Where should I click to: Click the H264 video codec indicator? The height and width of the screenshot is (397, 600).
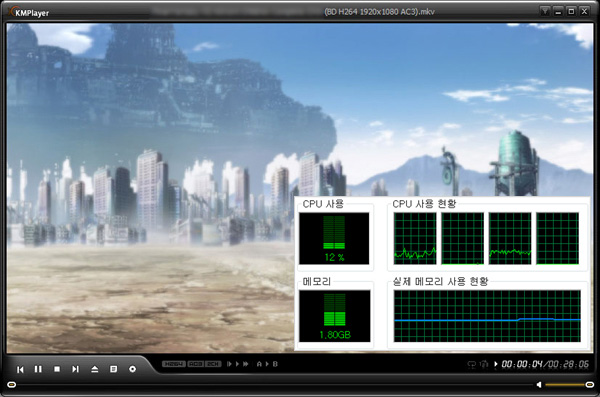coord(174,364)
